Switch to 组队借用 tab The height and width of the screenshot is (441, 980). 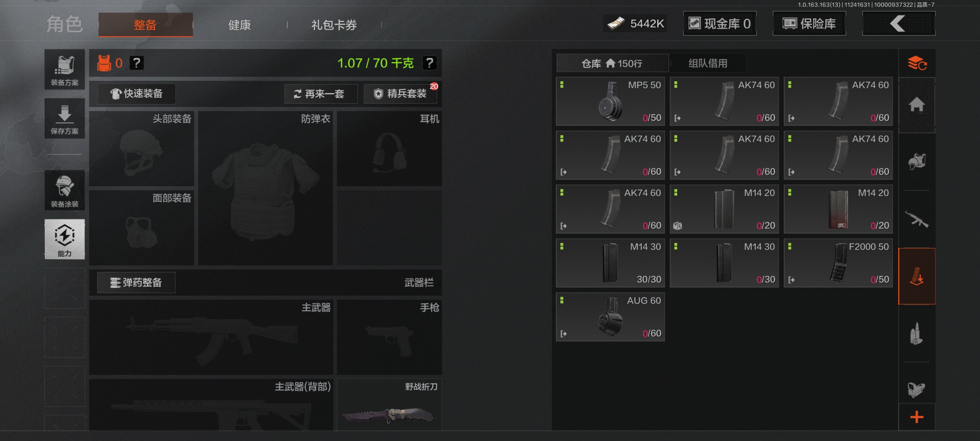pyautogui.click(x=708, y=63)
